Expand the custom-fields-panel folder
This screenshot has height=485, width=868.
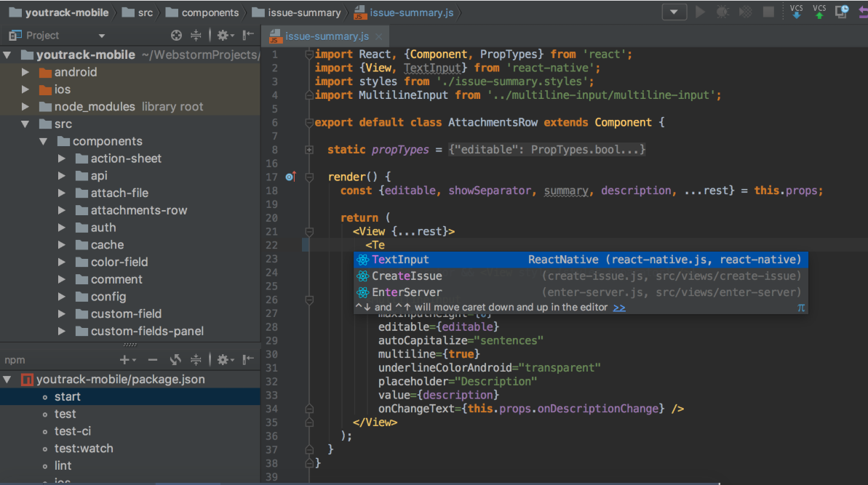click(61, 331)
